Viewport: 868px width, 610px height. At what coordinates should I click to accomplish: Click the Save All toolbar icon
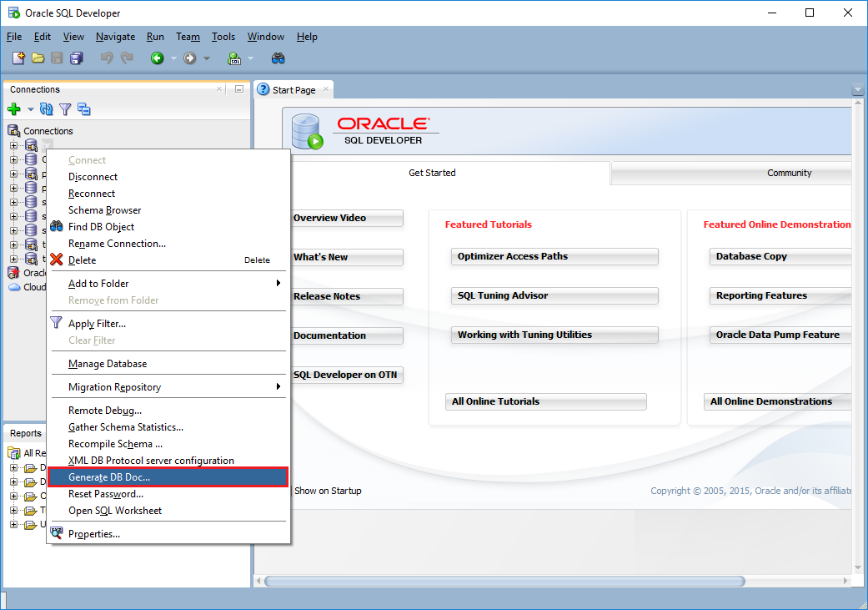(77, 58)
